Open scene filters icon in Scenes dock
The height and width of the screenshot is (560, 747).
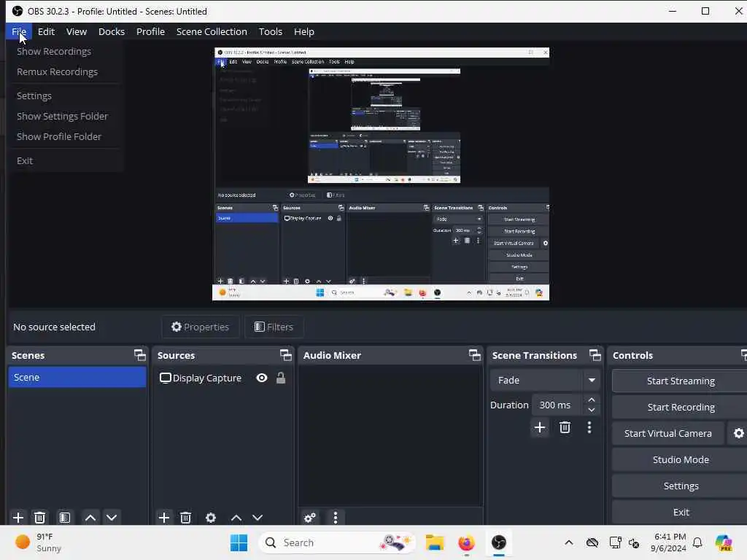click(x=65, y=517)
